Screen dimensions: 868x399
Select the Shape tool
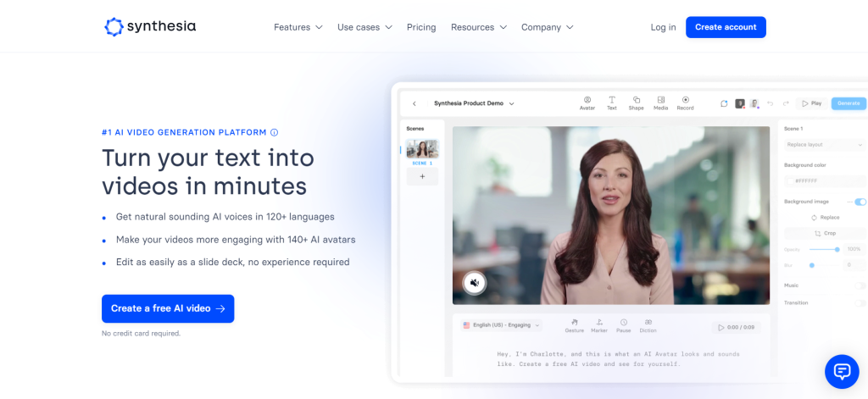636,103
